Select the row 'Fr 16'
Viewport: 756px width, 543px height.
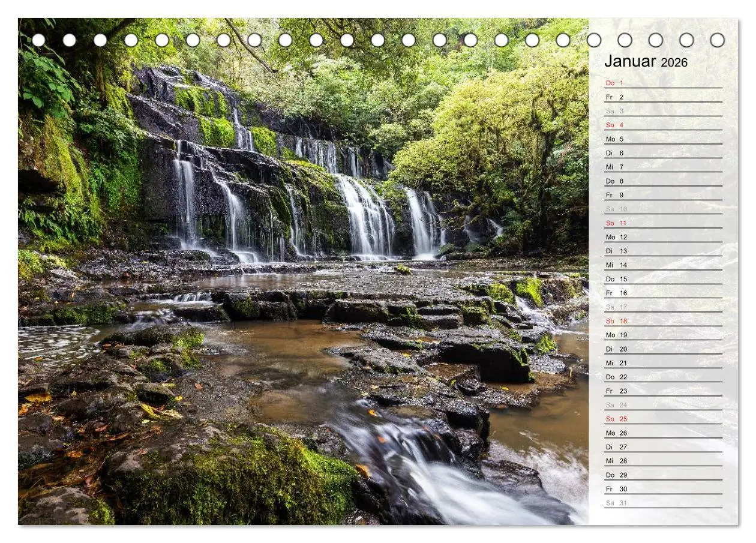[663, 292]
